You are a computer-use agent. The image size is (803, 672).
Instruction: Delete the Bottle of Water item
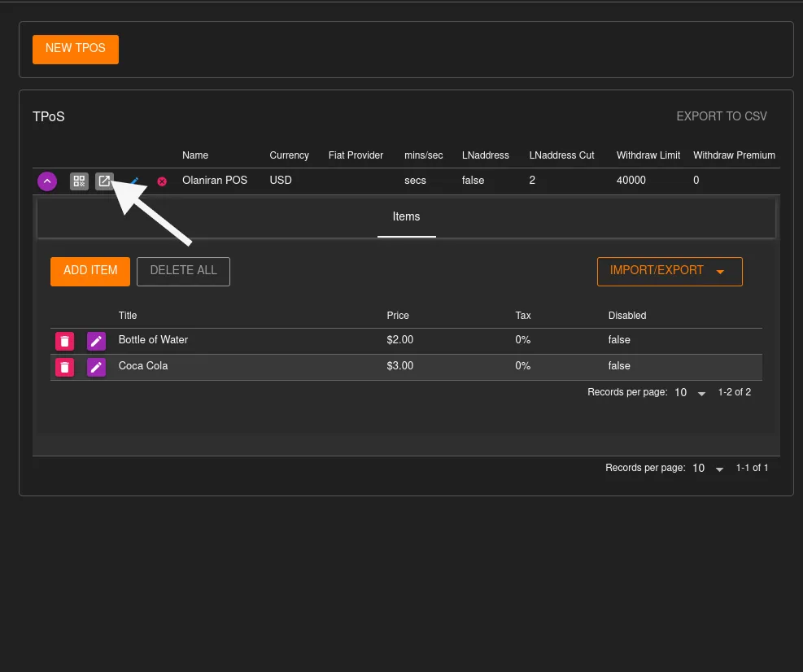pos(65,341)
